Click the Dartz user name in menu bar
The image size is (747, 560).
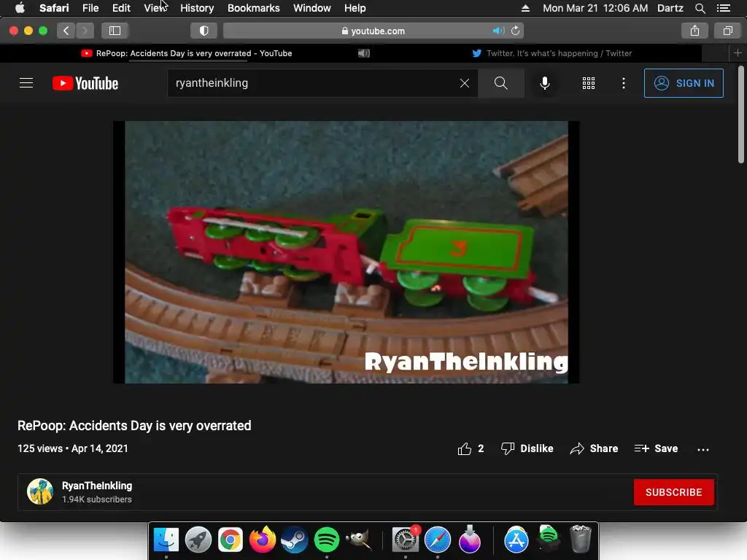point(670,8)
